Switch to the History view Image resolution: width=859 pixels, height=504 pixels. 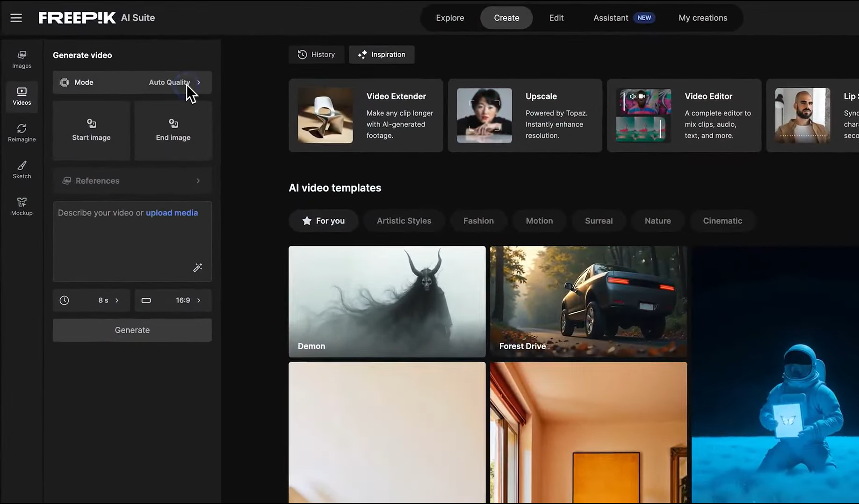317,54
